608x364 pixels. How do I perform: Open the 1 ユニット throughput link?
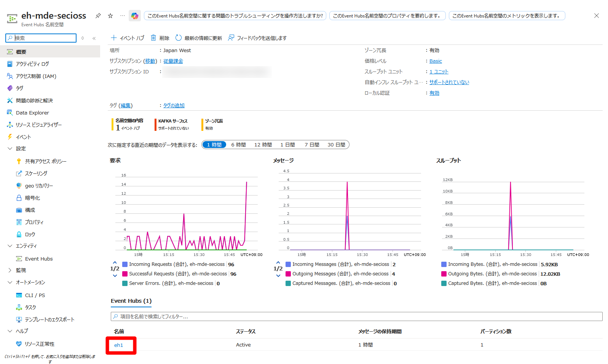(x=439, y=72)
